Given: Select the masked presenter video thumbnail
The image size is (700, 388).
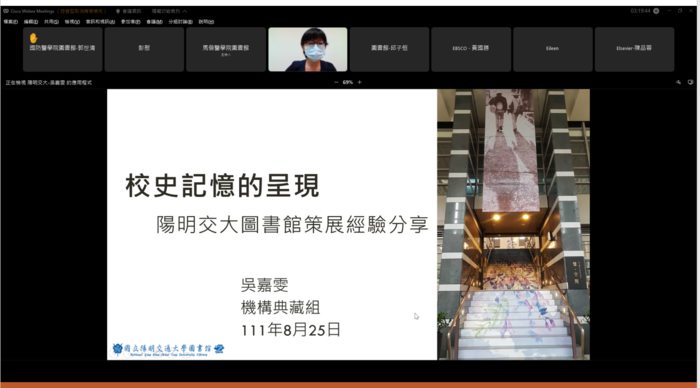Looking at the screenshot, I should pos(308,49).
